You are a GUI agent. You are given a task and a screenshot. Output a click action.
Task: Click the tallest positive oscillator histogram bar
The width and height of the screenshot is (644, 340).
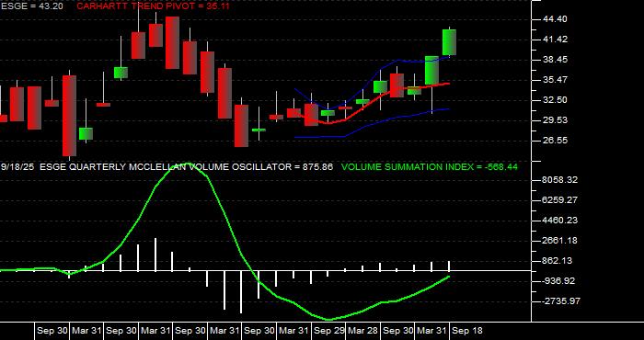(155, 255)
